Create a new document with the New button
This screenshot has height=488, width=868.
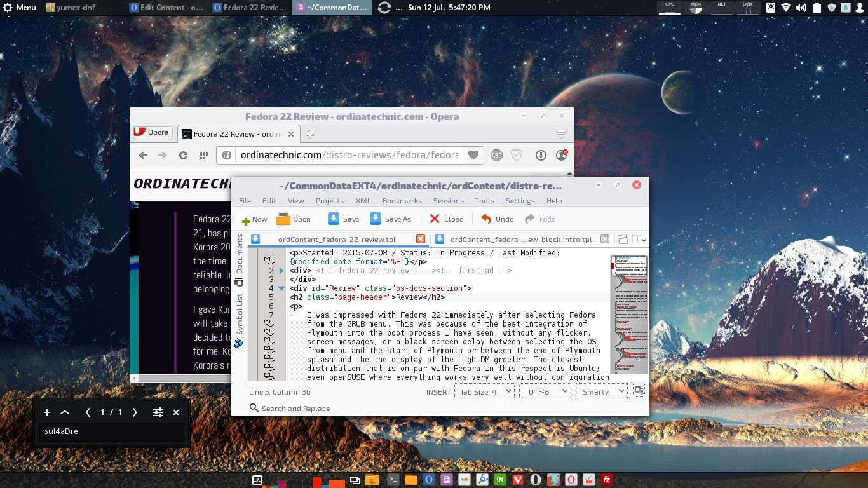click(x=254, y=219)
